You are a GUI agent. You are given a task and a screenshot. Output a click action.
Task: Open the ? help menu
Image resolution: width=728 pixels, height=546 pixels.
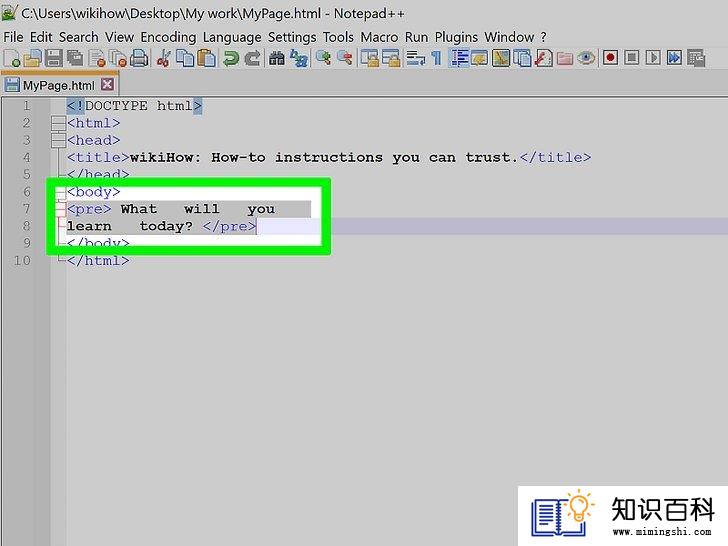click(543, 37)
